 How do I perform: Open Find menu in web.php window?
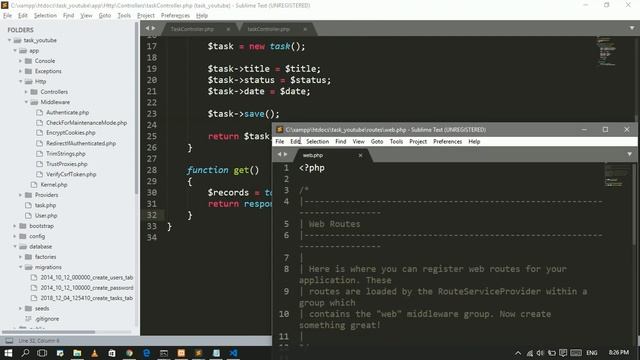(x=340, y=142)
